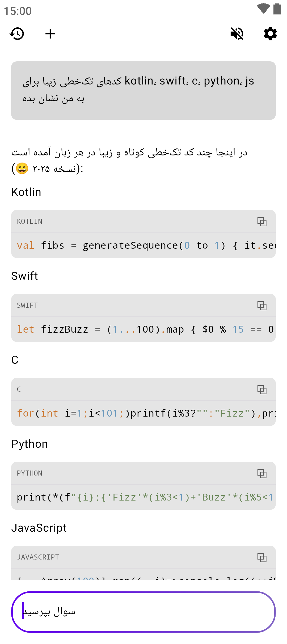This screenshot has height=644, width=287.
Task: Tap the KOTLIN code block header label
Action: click(29, 222)
